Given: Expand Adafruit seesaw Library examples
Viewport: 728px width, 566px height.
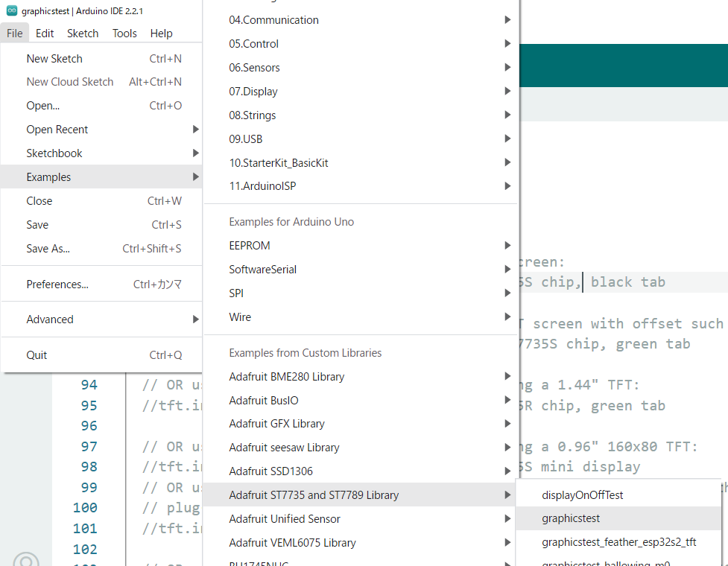Looking at the screenshot, I should (361, 448).
